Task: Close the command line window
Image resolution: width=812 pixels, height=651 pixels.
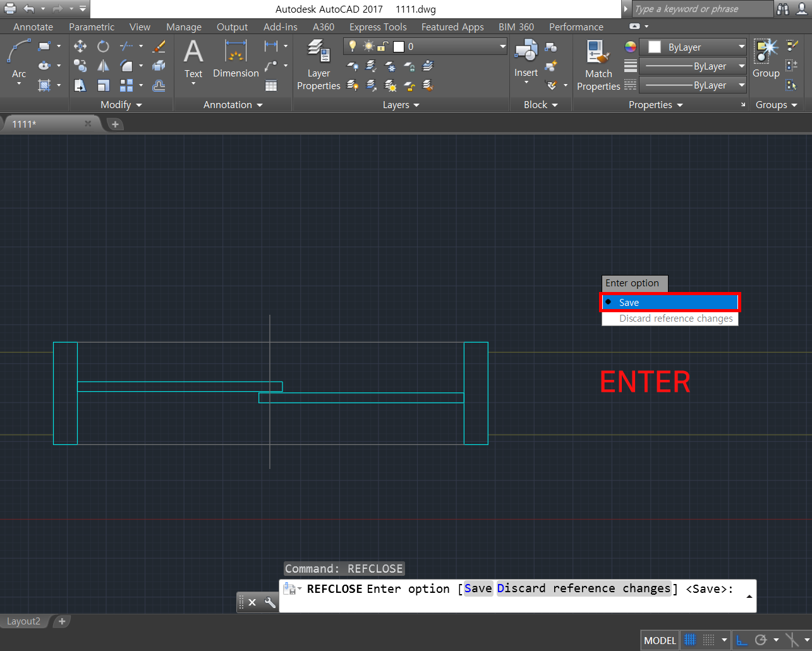Action: coord(252,602)
